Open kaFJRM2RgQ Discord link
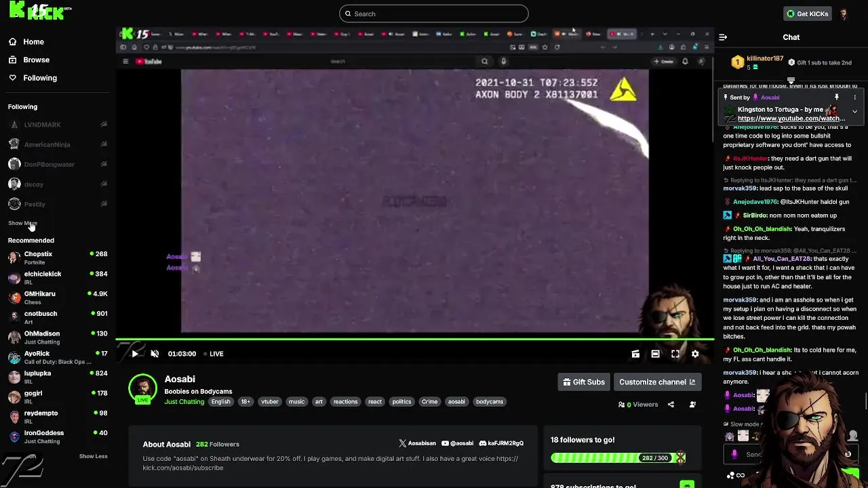The image size is (868, 488). click(x=501, y=443)
